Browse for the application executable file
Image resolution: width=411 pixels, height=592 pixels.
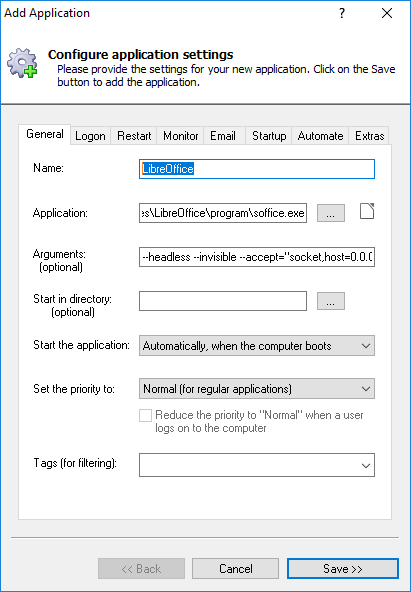(x=331, y=213)
